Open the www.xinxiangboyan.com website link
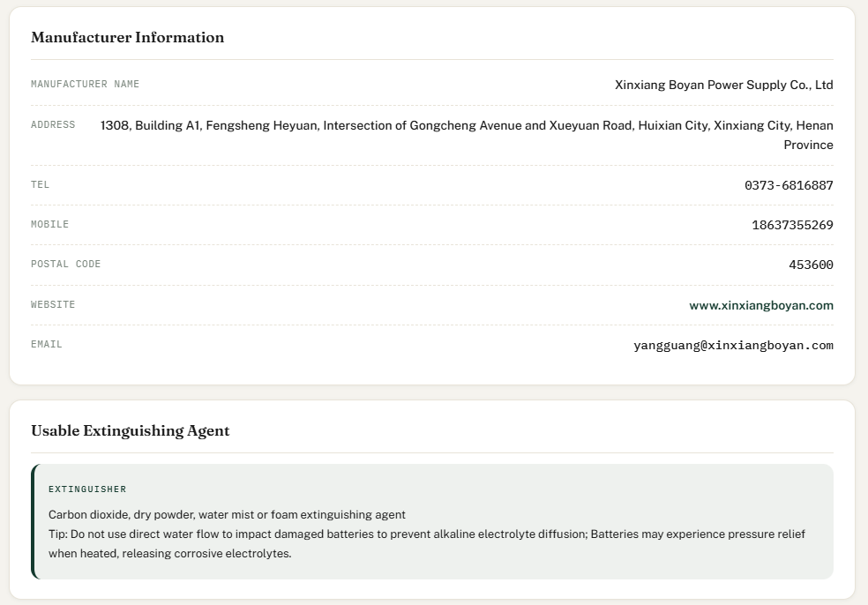 point(761,305)
